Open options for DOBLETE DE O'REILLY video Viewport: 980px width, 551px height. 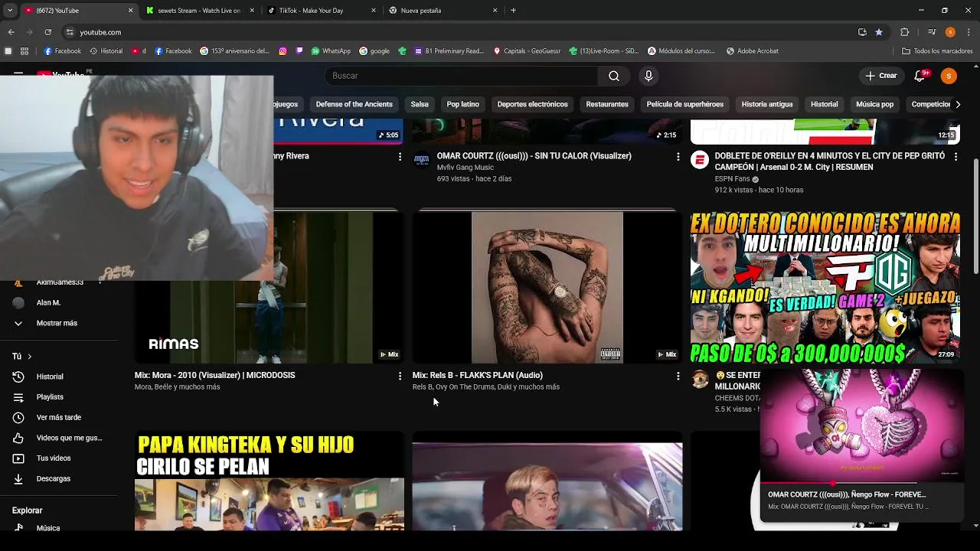pyautogui.click(x=955, y=156)
